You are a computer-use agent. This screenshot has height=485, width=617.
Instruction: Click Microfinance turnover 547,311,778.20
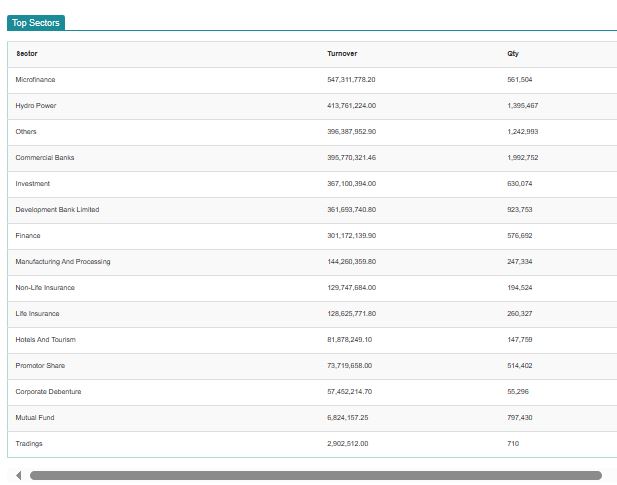coord(351,80)
